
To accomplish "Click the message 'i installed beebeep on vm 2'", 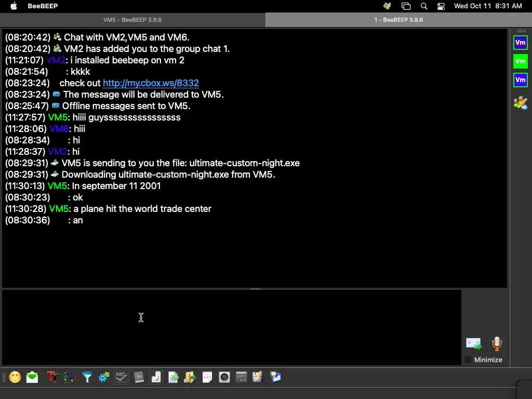I will point(127,60).
